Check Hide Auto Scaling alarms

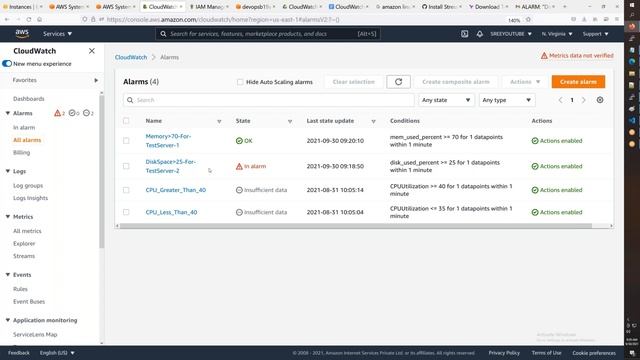pos(240,82)
